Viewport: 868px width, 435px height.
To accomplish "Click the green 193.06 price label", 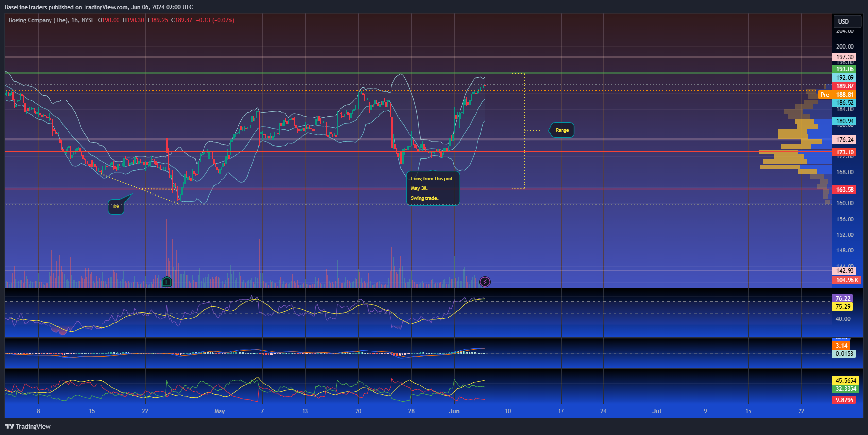I will [845, 69].
